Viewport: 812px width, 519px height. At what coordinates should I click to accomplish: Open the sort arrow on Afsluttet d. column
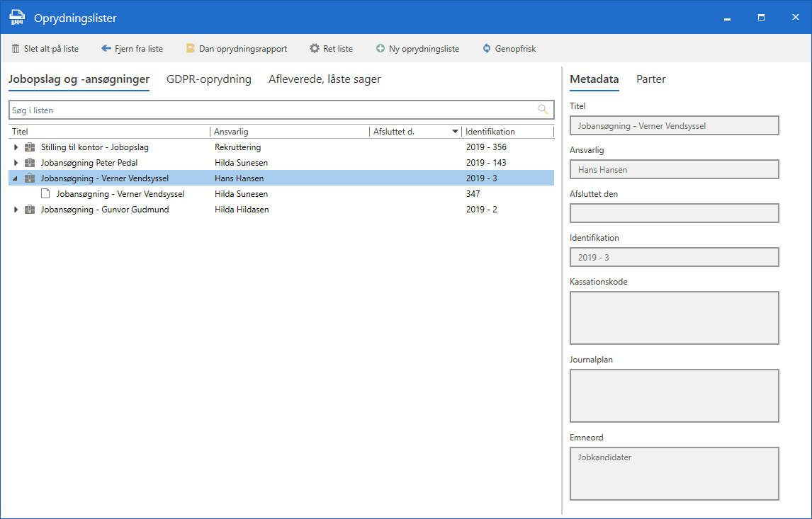pyautogui.click(x=455, y=132)
